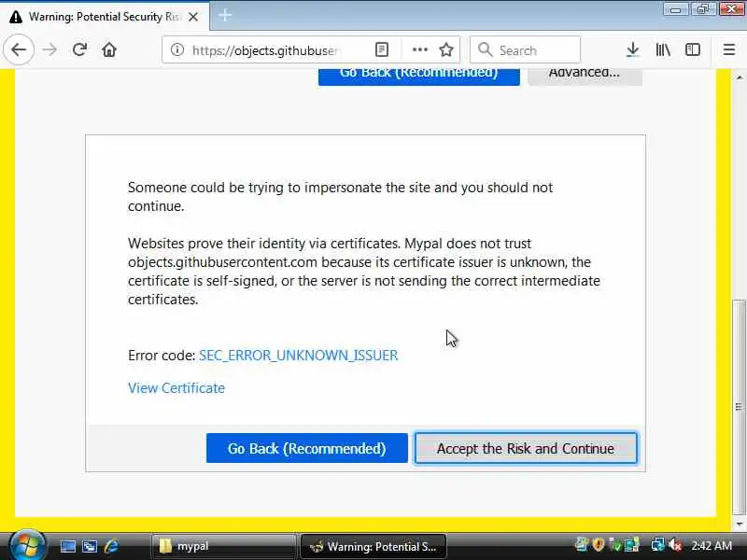Image resolution: width=747 pixels, height=560 pixels.
Task: Click the browser Back arrow button
Action: pyautogui.click(x=19, y=49)
